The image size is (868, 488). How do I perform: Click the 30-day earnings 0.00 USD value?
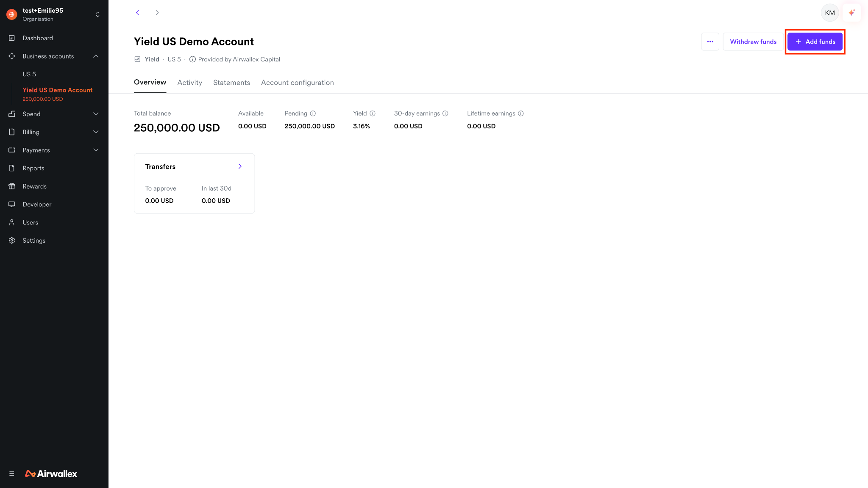[x=408, y=126]
